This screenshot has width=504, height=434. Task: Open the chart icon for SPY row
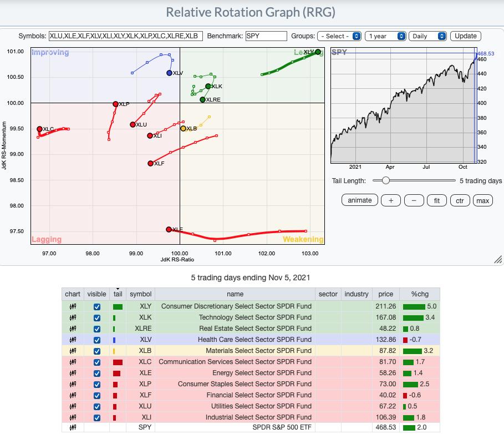tap(73, 427)
